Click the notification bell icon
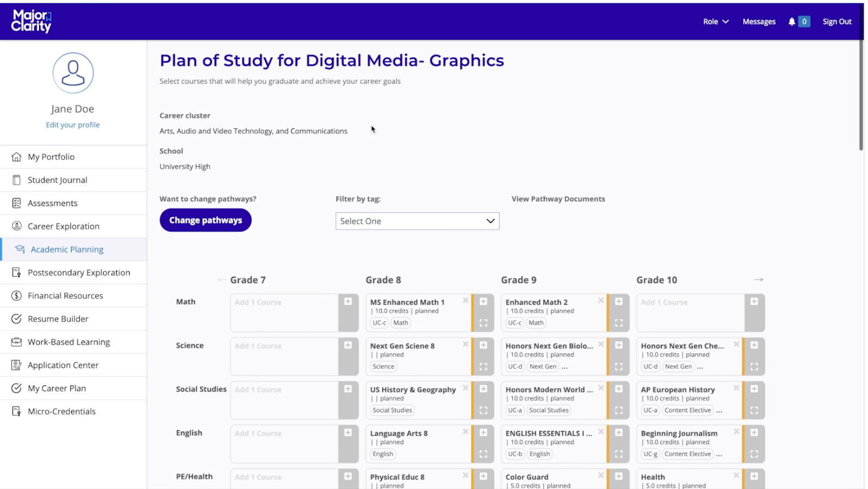Screen dimensions: 868x489 [x=792, y=22]
